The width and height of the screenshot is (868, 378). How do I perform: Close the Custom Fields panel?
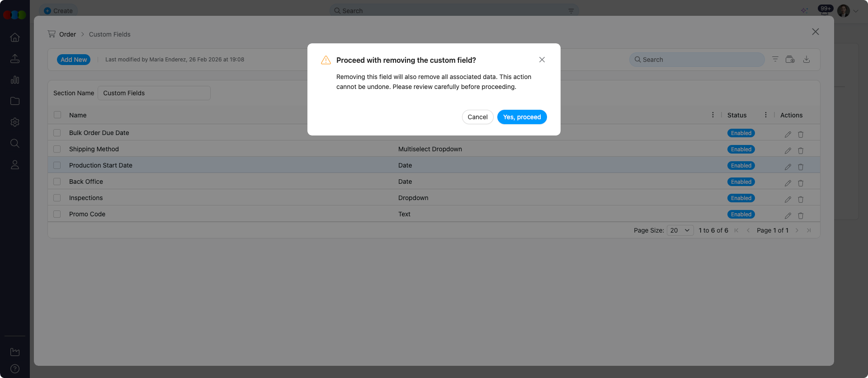click(x=816, y=32)
